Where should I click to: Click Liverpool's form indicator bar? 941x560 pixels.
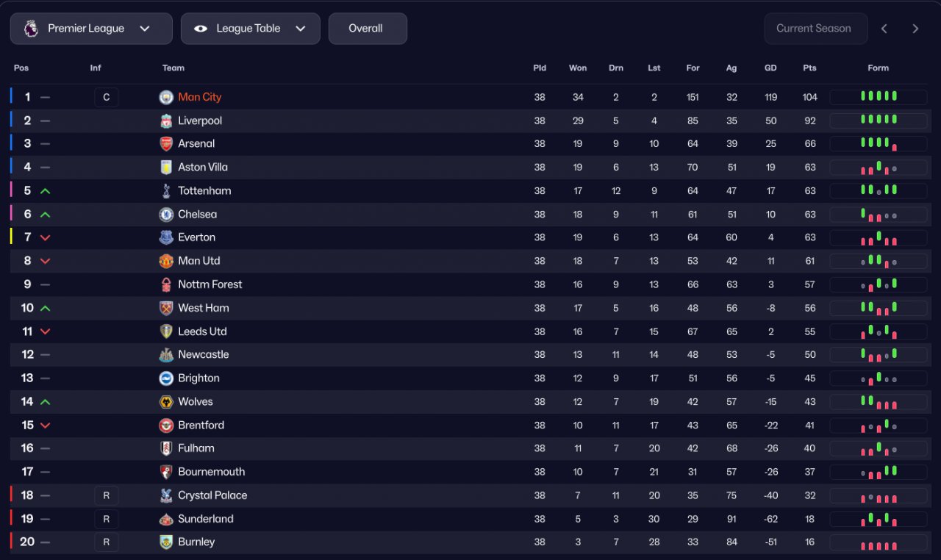point(879,121)
